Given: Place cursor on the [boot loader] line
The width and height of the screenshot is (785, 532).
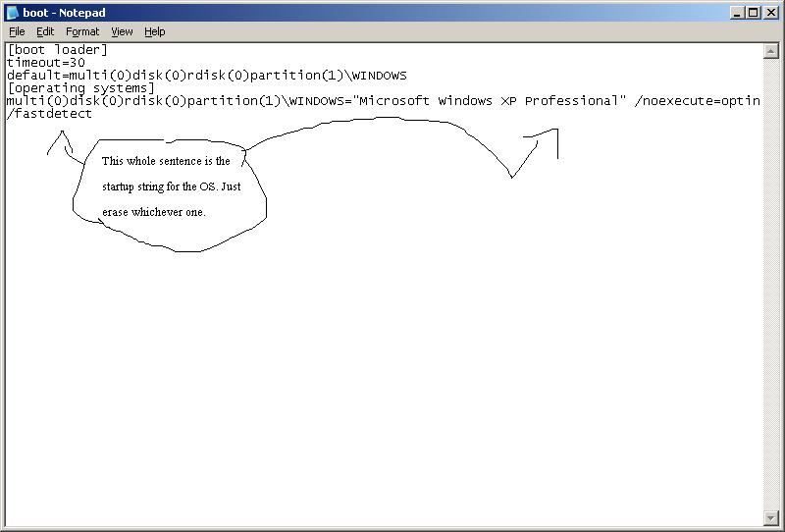Looking at the screenshot, I should (57, 50).
